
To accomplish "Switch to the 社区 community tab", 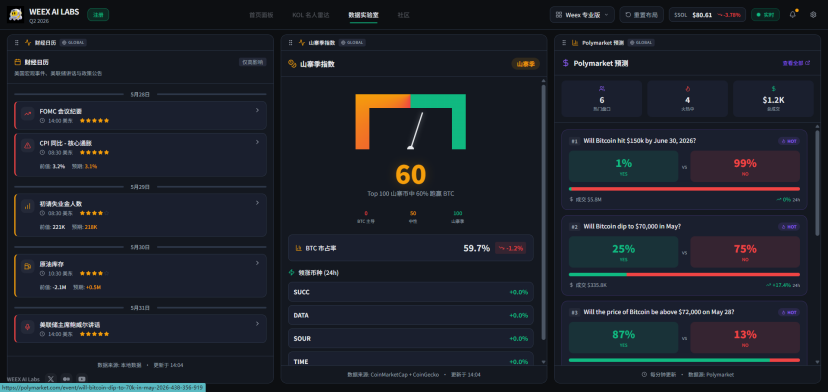I will (403, 15).
